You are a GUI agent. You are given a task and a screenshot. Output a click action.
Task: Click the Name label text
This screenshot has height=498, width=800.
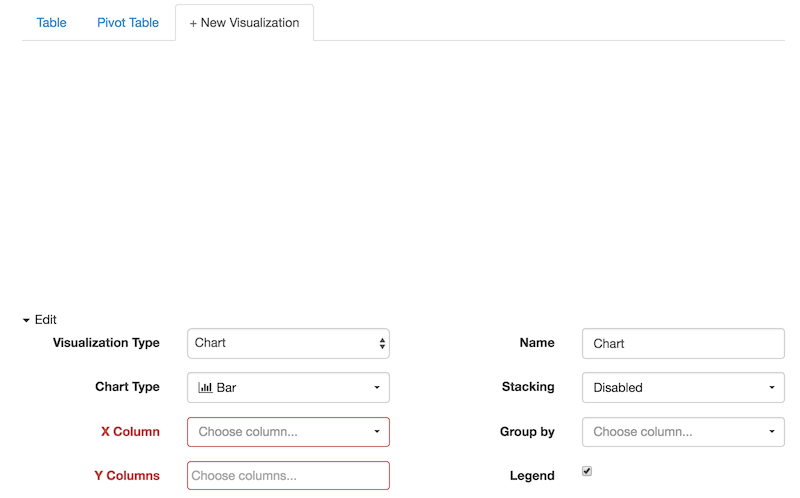pyautogui.click(x=537, y=343)
